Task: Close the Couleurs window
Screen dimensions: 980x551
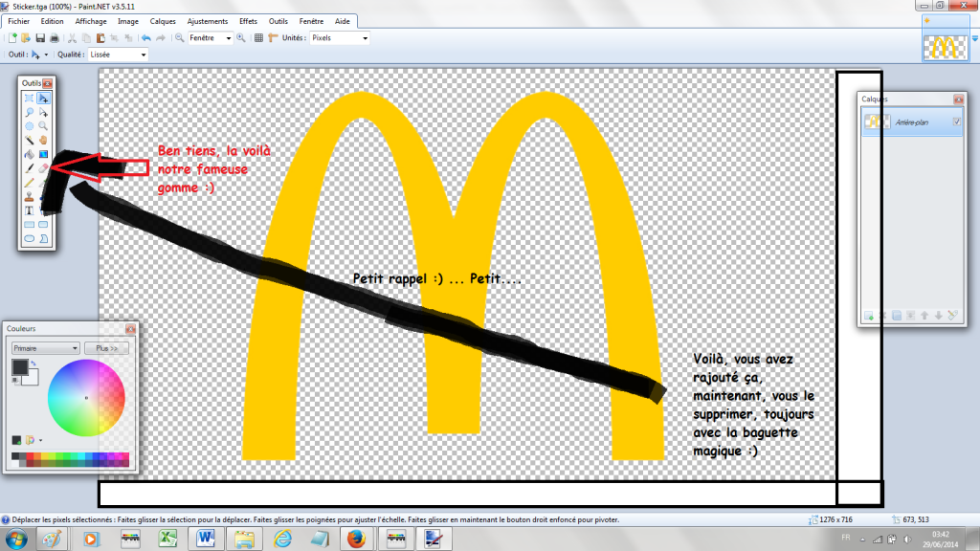Action: click(x=130, y=329)
